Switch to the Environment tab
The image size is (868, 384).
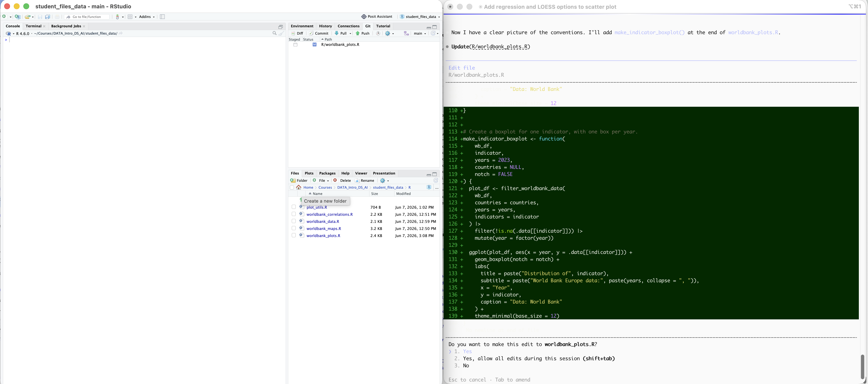click(x=302, y=26)
